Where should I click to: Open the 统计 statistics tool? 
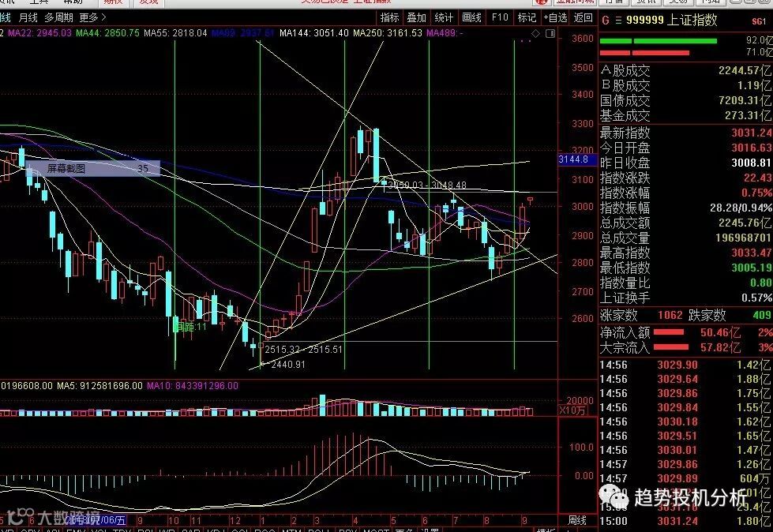(x=444, y=17)
